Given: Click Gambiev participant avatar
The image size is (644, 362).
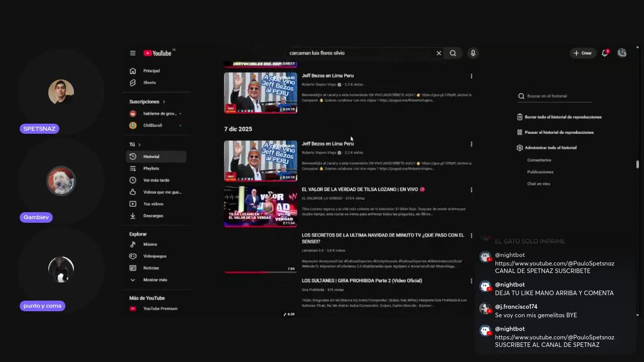Looking at the screenshot, I should tap(61, 180).
